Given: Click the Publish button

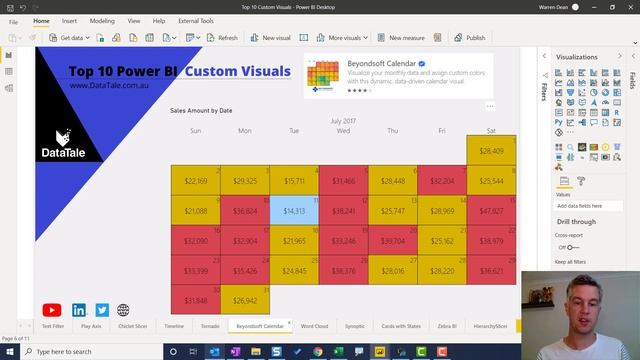Looking at the screenshot, I should [470, 38].
